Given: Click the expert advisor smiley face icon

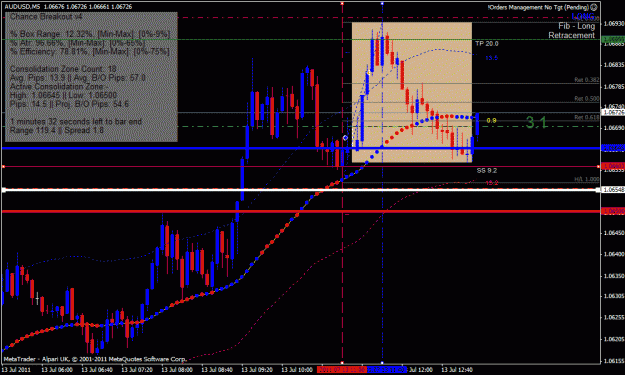Looking at the screenshot, I should click(x=594, y=7).
